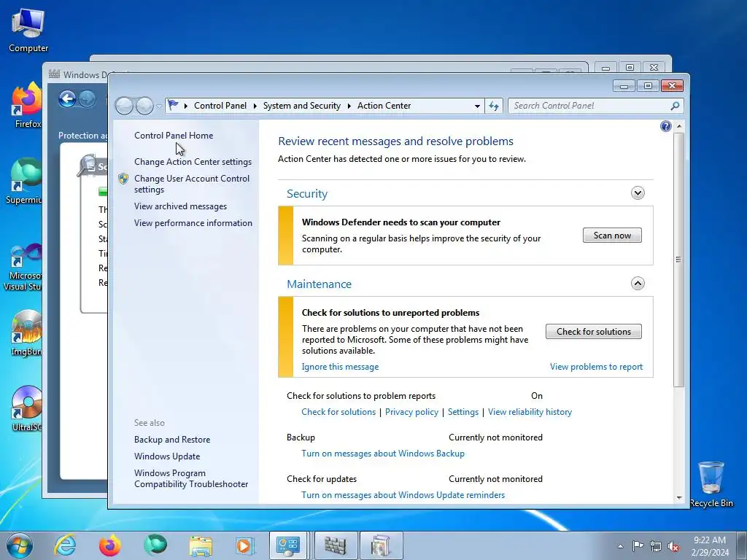Click the taskbar clock showing 9:22 AM
The width and height of the screenshot is (747, 560).
coord(710,546)
